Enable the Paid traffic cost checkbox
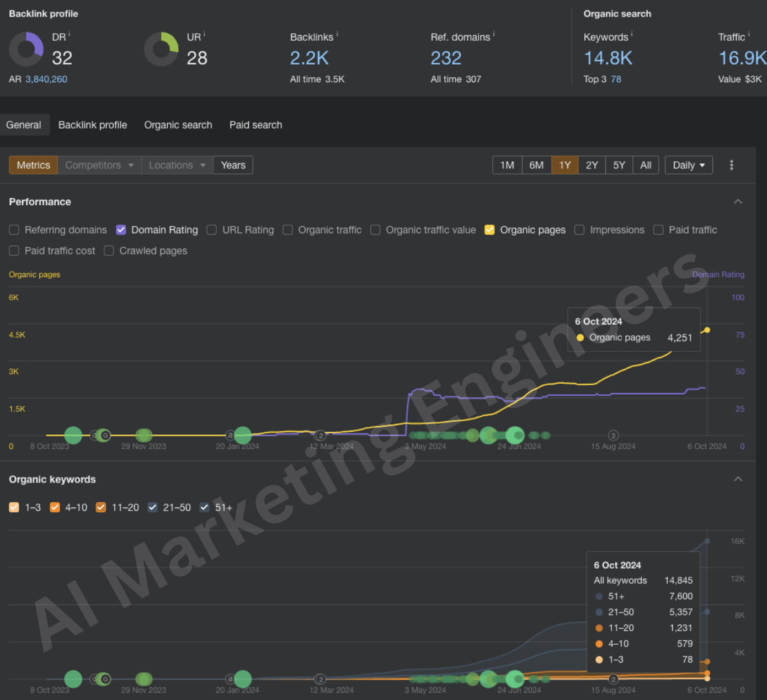Screen dimensions: 767x700 tap(14, 251)
